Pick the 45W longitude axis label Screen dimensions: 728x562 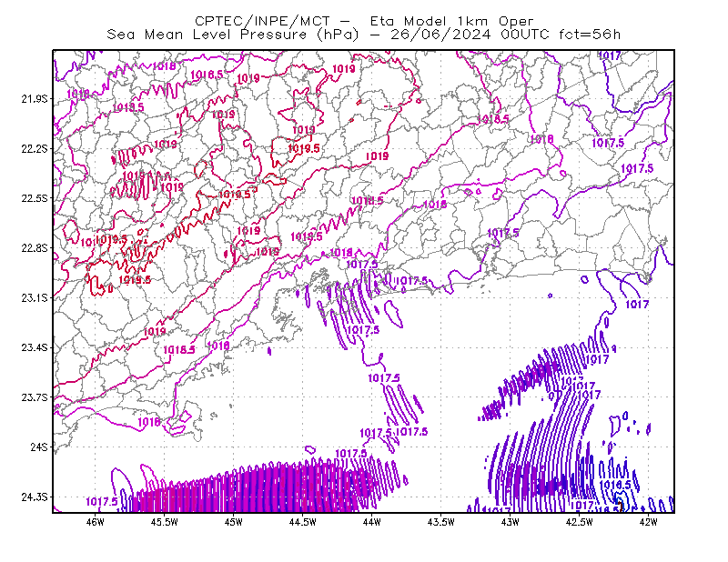pyautogui.click(x=234, y=522)
